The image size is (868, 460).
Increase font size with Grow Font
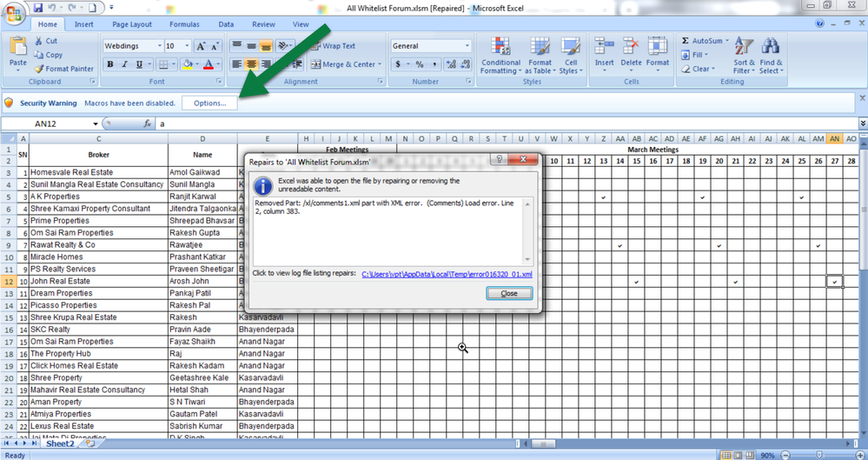tap(201, 46)
